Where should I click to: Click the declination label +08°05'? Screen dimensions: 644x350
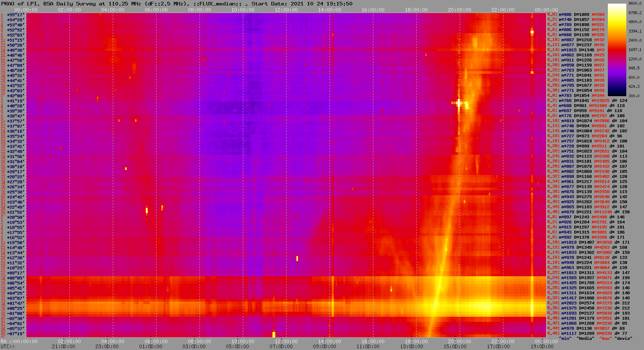click(16, 278)
